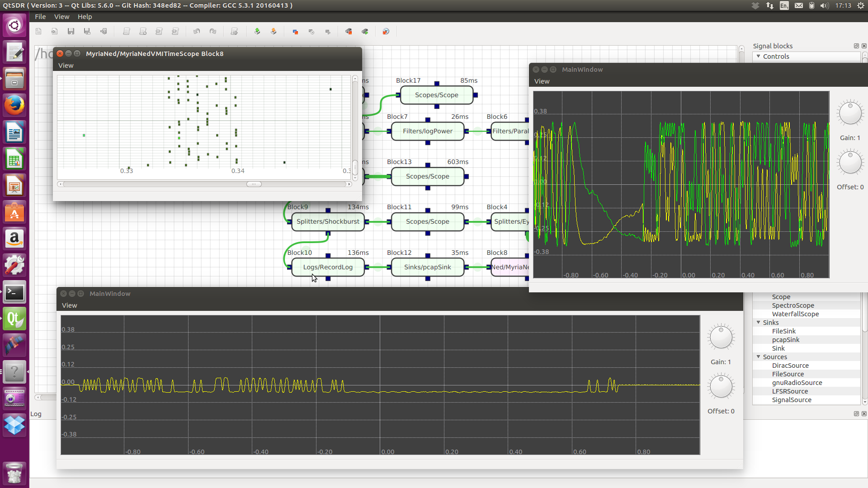Open the Trash from the dock
Image resolution: width=868 pixels, height=488 pixels.
(14, 473)
